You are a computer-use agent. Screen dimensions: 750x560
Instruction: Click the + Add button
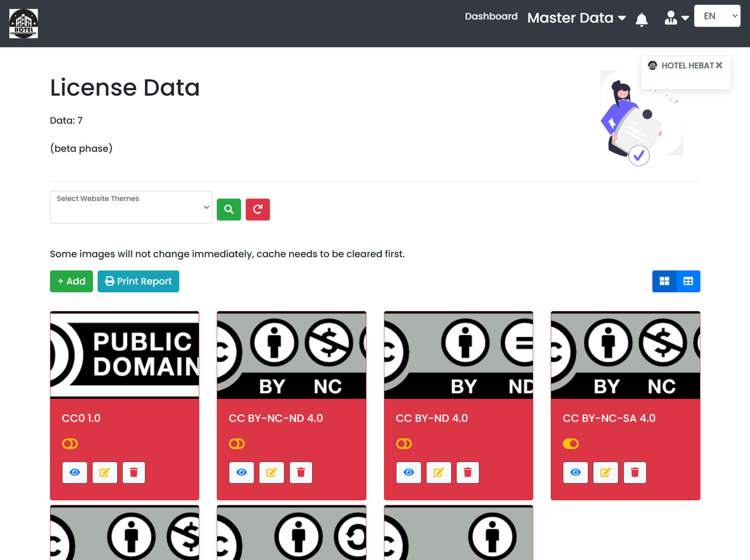tap(71, 282)
